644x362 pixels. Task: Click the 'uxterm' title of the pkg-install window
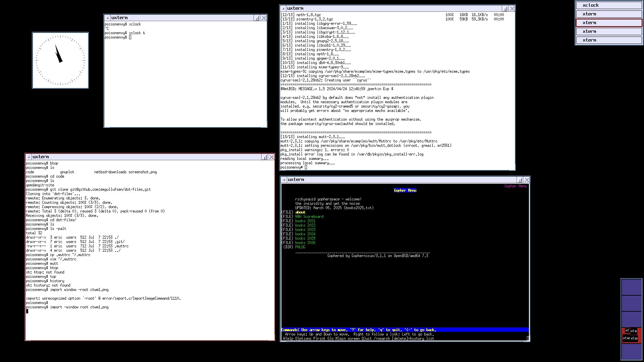coord(295,8)
